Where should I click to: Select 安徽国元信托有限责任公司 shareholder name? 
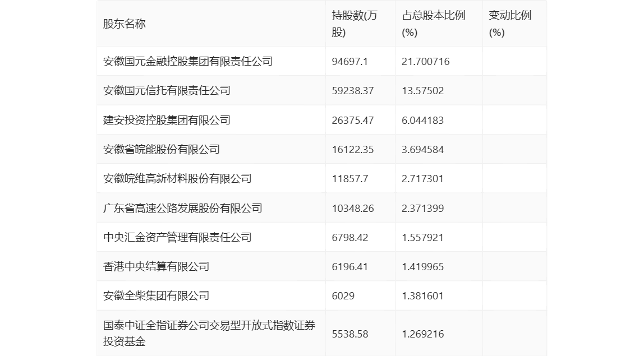[167, 91]
